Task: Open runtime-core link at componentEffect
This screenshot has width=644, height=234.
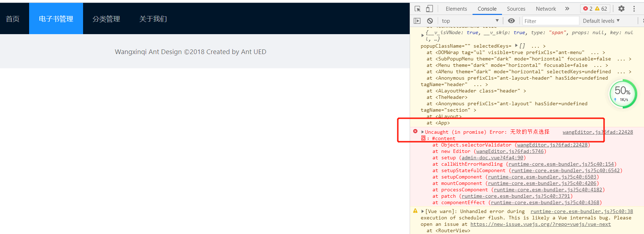Action: click(x=545, y=202)
